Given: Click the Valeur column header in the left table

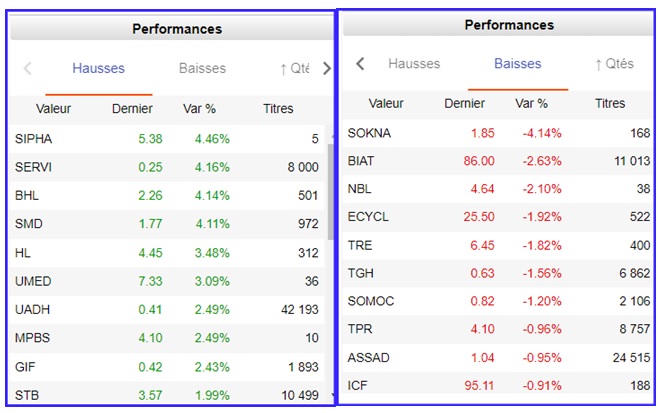Looking at the screenshot, I should pyautogui.click(x=53, y=108).
